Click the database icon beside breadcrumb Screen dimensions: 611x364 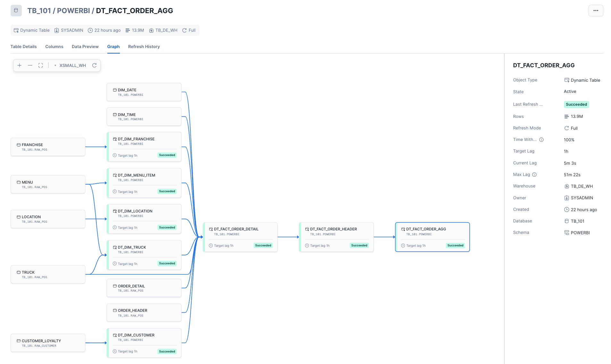pyautogui.click(x=16, y=11)
